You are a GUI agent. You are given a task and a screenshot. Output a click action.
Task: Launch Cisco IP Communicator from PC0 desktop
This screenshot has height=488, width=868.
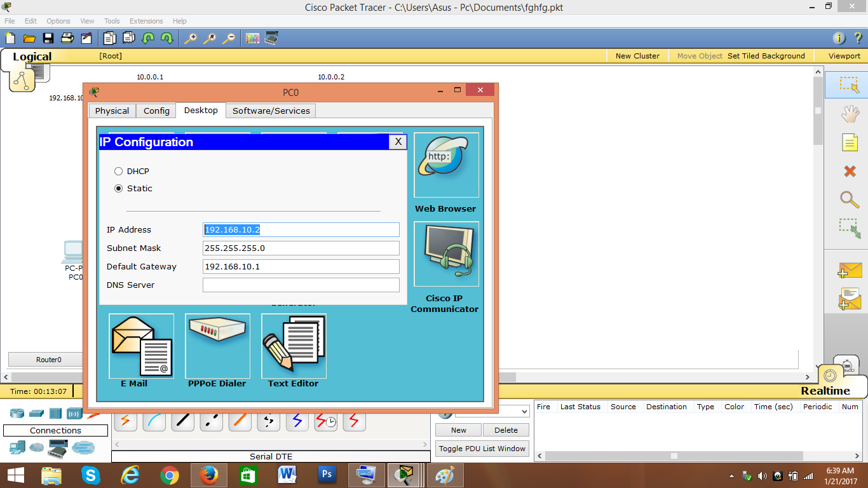click(x=445, y=254)
